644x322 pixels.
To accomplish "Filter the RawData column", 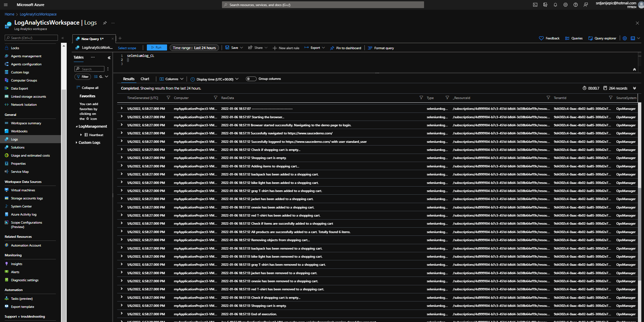I will click(x=421, y=98).
